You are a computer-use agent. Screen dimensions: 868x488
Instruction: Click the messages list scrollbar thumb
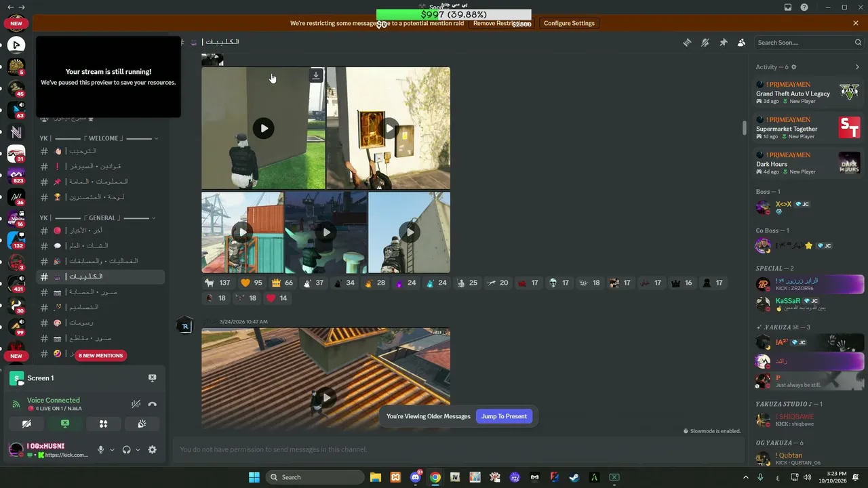[745, 127]
